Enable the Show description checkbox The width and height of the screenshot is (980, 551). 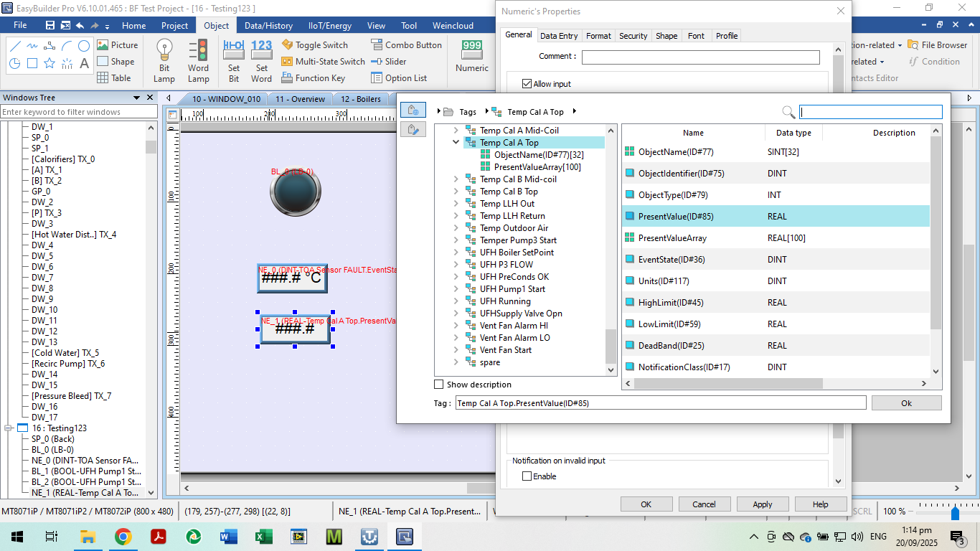439,385
